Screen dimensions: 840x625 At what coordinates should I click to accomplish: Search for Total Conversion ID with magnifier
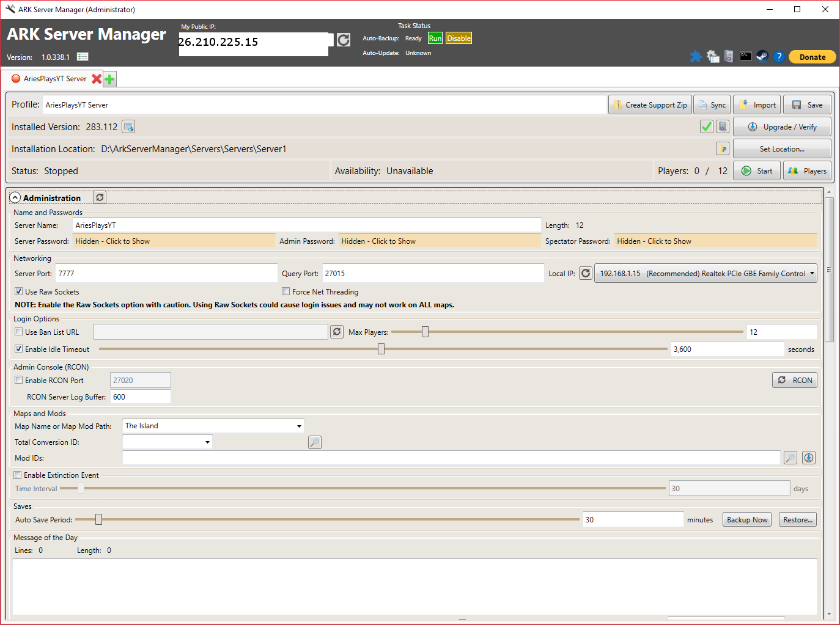pyautogui.click(x=315, y=442)
